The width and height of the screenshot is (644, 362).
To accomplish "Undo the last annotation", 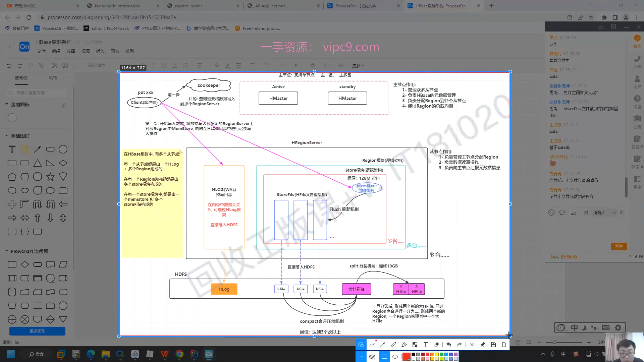I will click(x=449, y=345).
